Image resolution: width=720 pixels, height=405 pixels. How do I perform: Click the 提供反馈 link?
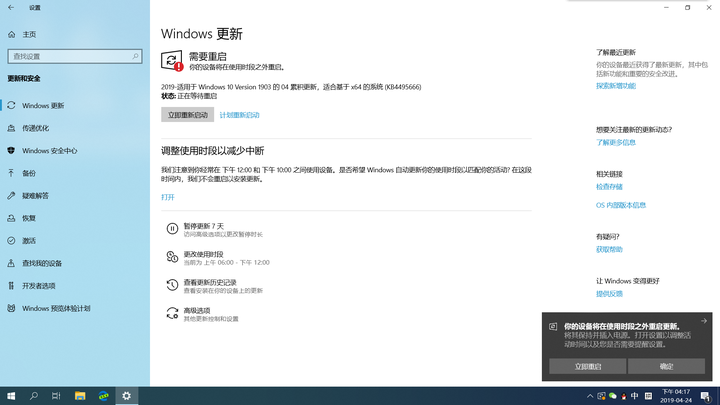coord(609,294)
